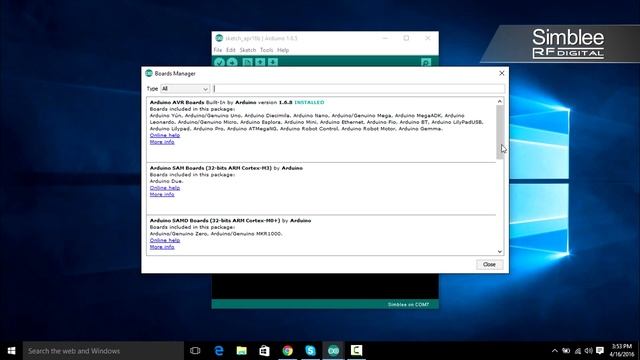Viewport: 640px width, 360px height.
Task: Click the Arduino IDE taskbar icon
Action: coord(333,351)
